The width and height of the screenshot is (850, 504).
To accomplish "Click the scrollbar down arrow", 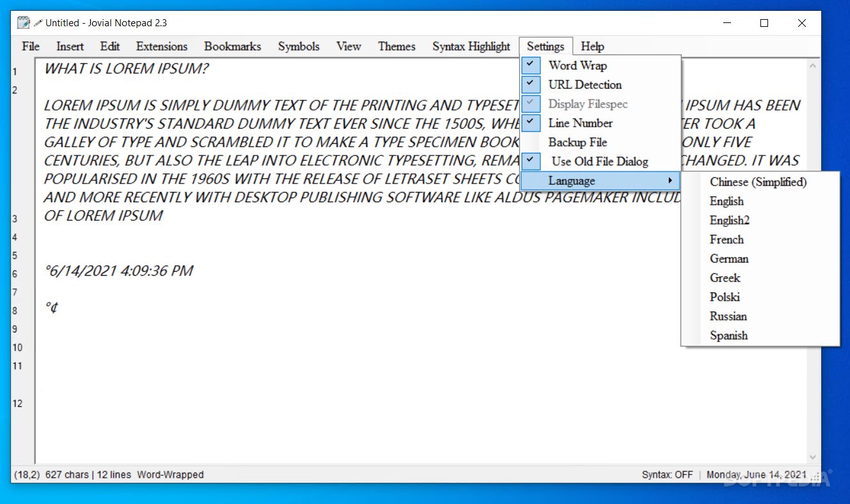I will [x=813, y=457].
